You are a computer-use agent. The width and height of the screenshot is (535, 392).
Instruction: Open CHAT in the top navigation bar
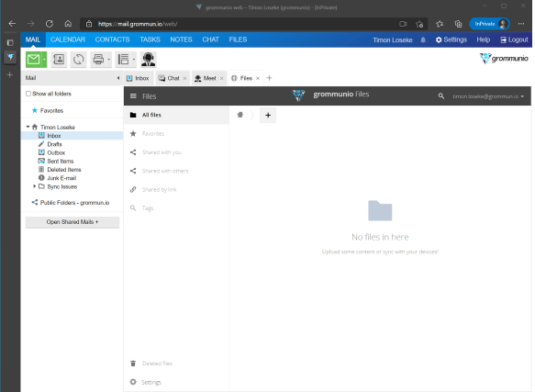(x=210, y=39)
